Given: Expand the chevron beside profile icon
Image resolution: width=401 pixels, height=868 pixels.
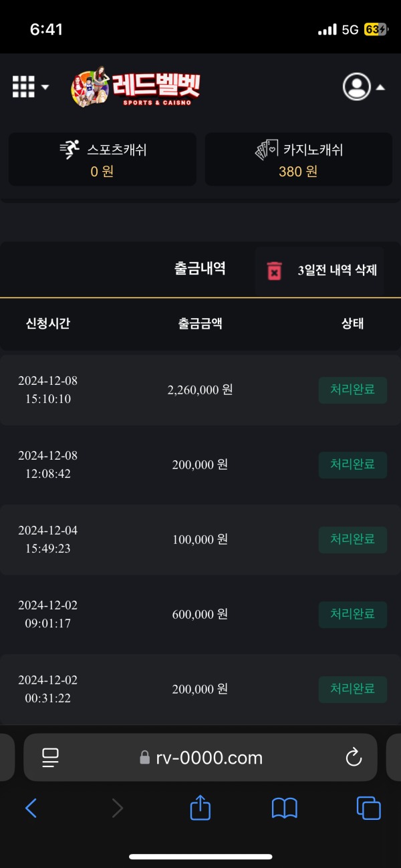Looking at the screenshot, I should tap(381, 88).
